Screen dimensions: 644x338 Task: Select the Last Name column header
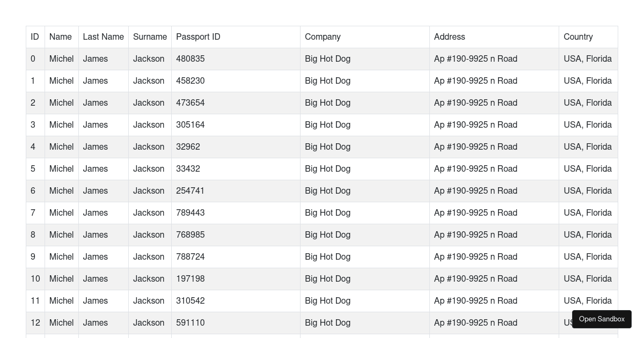point(103,37)
